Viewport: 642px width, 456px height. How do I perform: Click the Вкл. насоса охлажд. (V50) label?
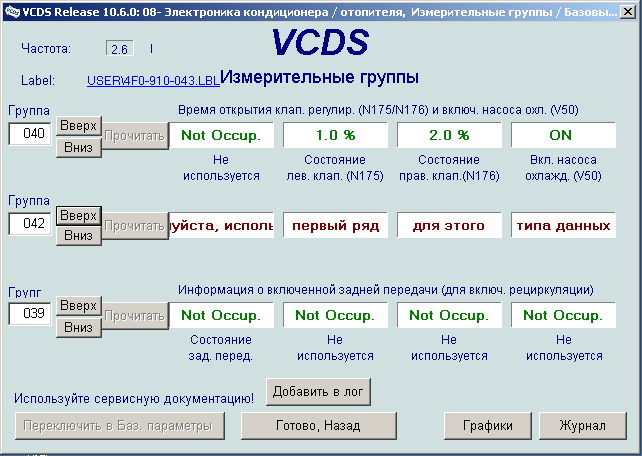tap(563, 168)
